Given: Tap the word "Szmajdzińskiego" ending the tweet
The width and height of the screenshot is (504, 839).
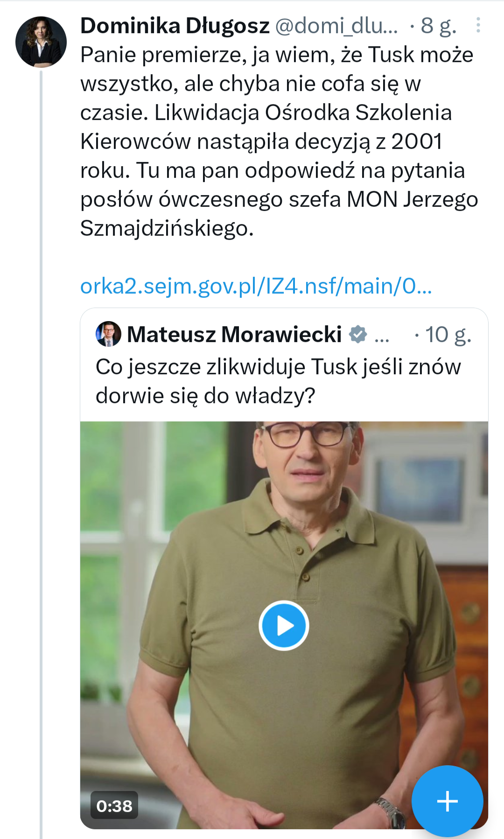Looking at the screenshot, I should pos(167,229).
